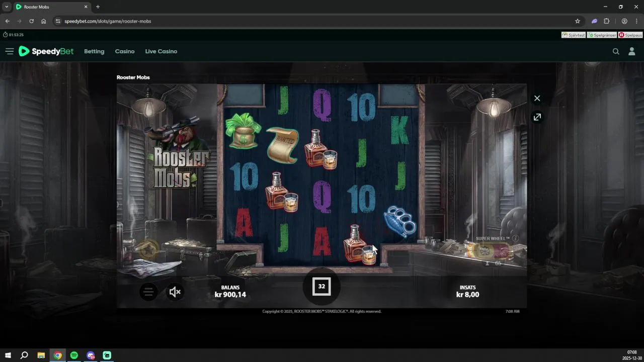644x362 pixels.
Task: Go back in browser history
Action: [7, 21]
